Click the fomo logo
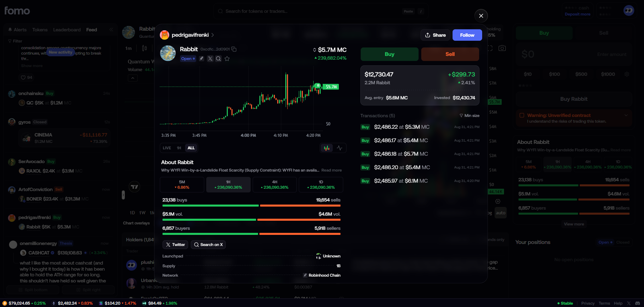 (x=17, y=11)
